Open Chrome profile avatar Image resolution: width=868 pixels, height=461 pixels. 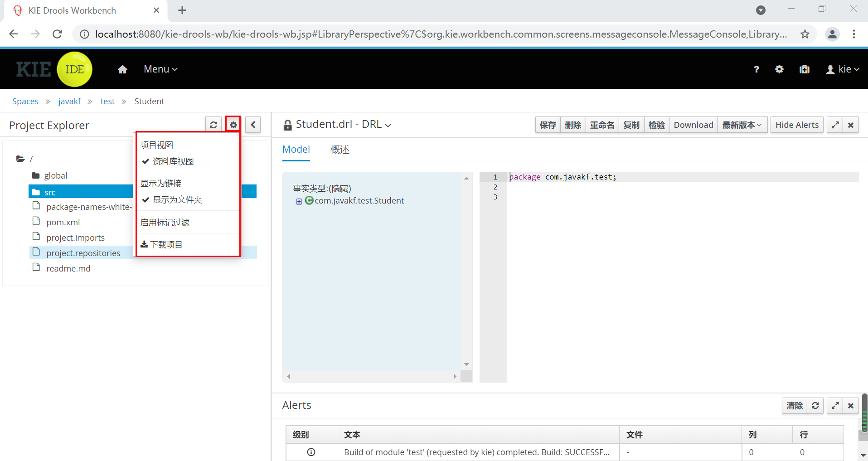tap(832, 34)
